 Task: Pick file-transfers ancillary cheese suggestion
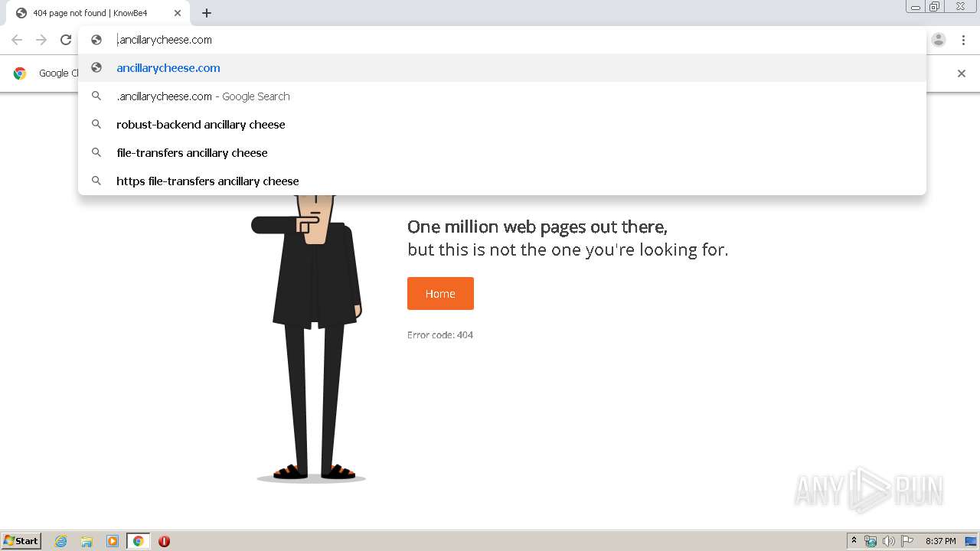point(501,153)
